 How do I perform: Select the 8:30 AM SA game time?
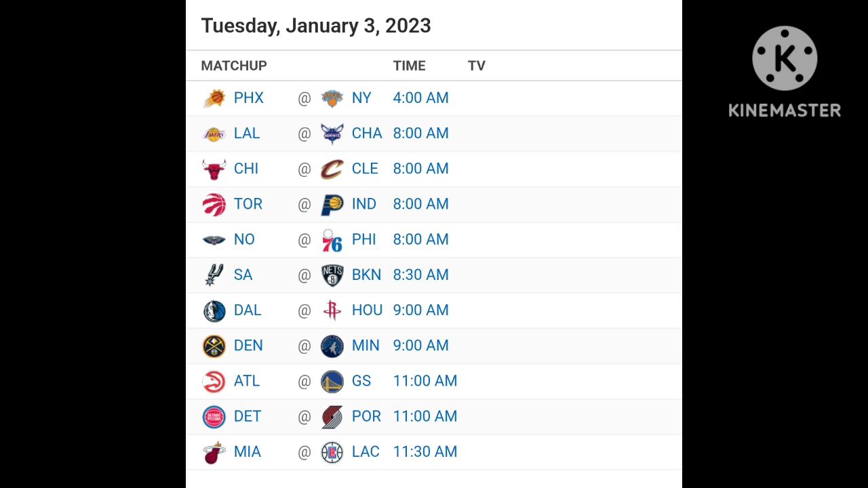pyautogui.click(x=420, y=275)
